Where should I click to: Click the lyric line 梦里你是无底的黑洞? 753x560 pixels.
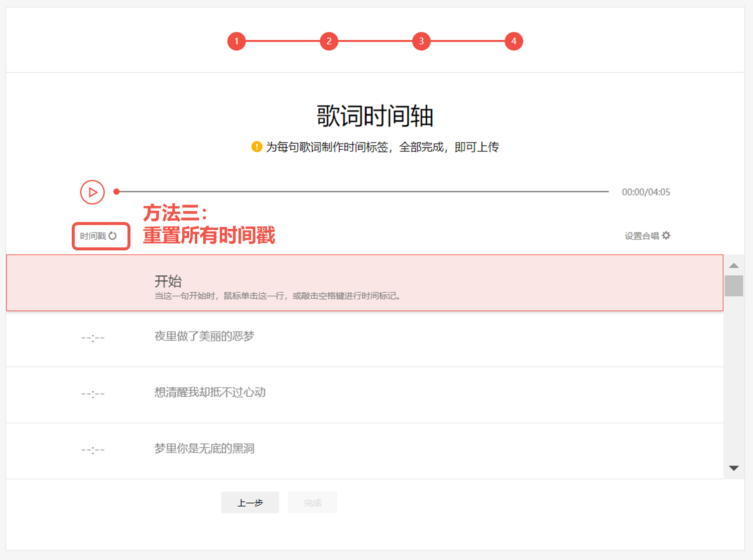pos(204,448)
